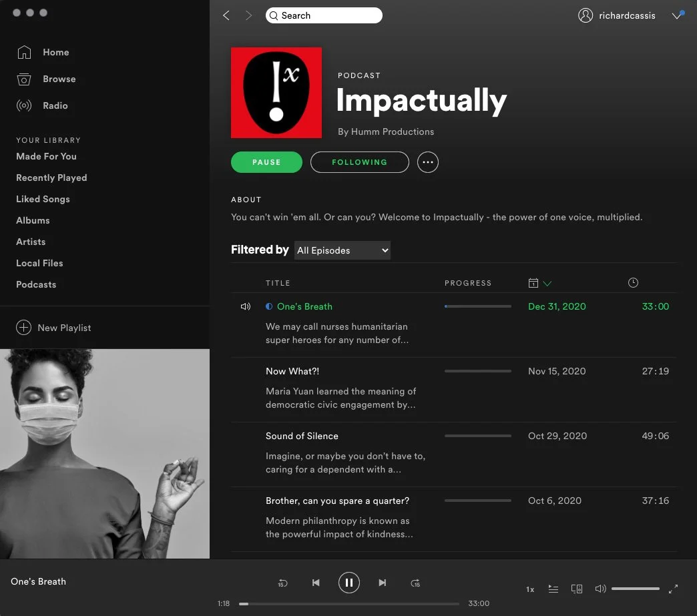Mute with the volume speaker icon

pyautogui.click(x=600, y=589)
